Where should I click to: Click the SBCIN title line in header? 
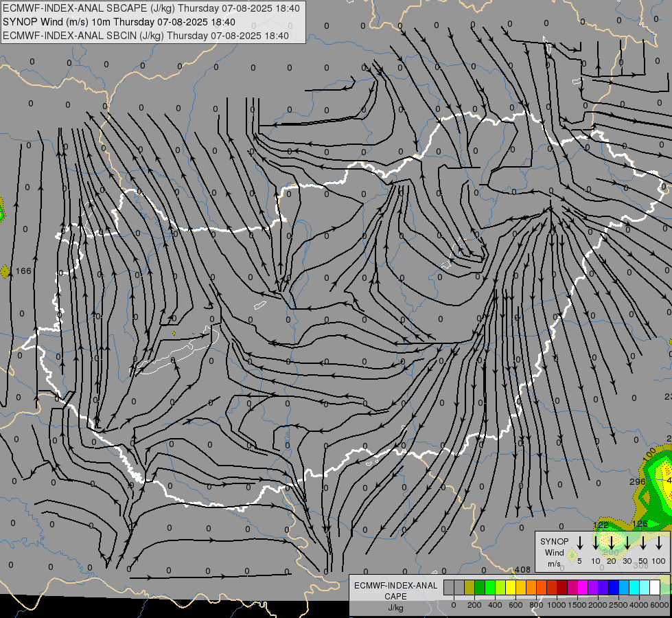146,36
